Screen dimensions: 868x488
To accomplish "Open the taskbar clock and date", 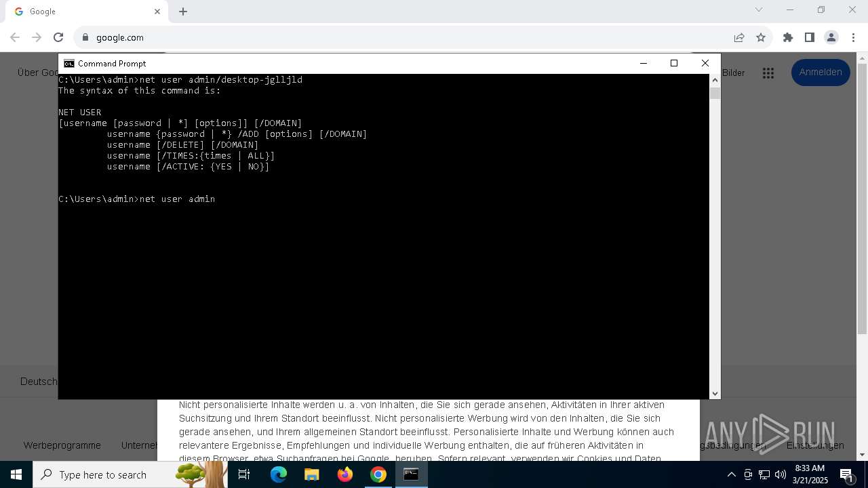I will 810,474.
